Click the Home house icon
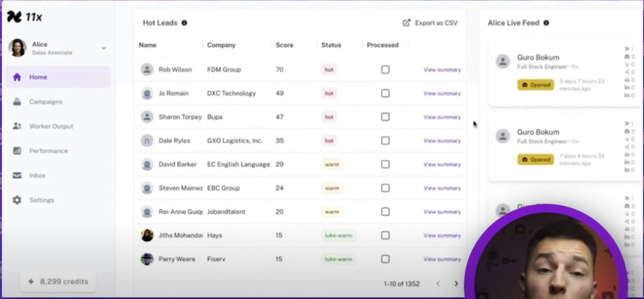 [17, 77]
